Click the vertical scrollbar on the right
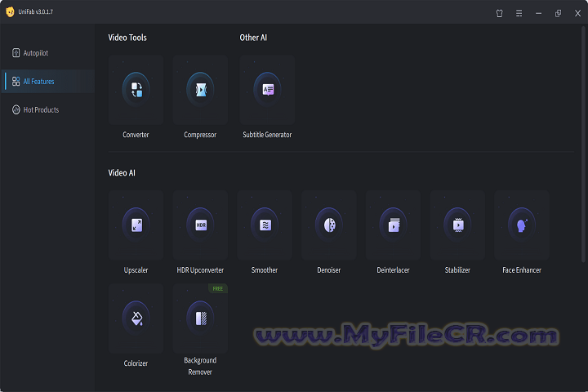 [583, 145]
